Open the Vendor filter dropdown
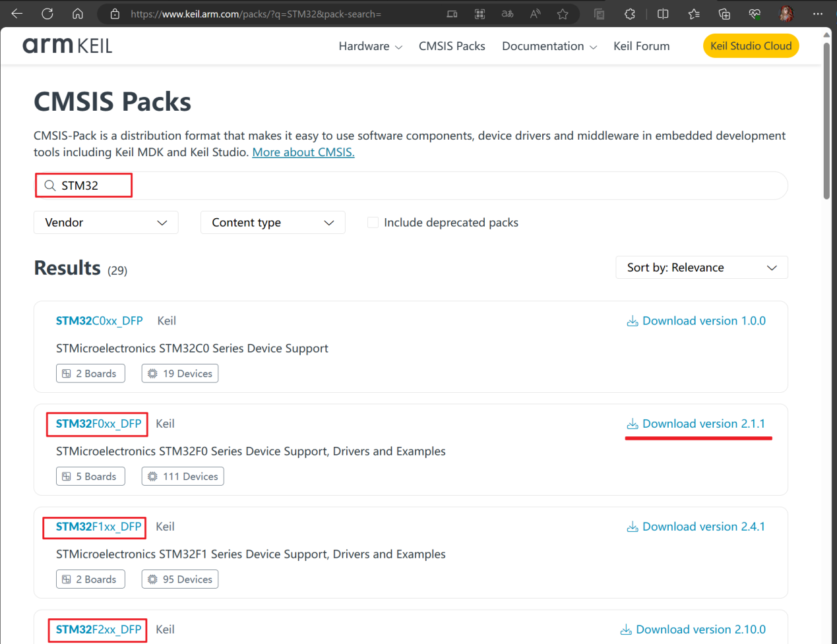This screenshot has width=837, height=644. (106, 223)
